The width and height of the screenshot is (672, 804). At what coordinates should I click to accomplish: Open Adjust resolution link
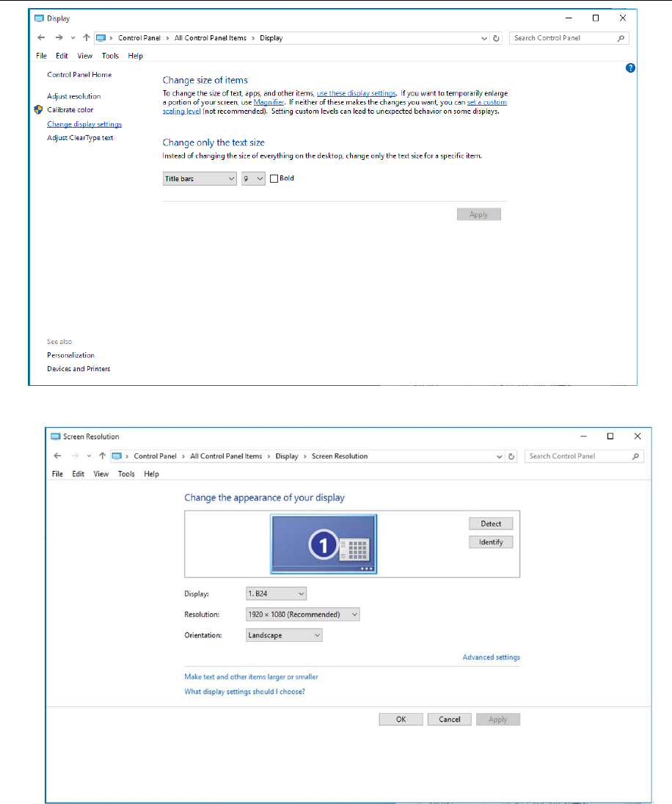(74, 96)
